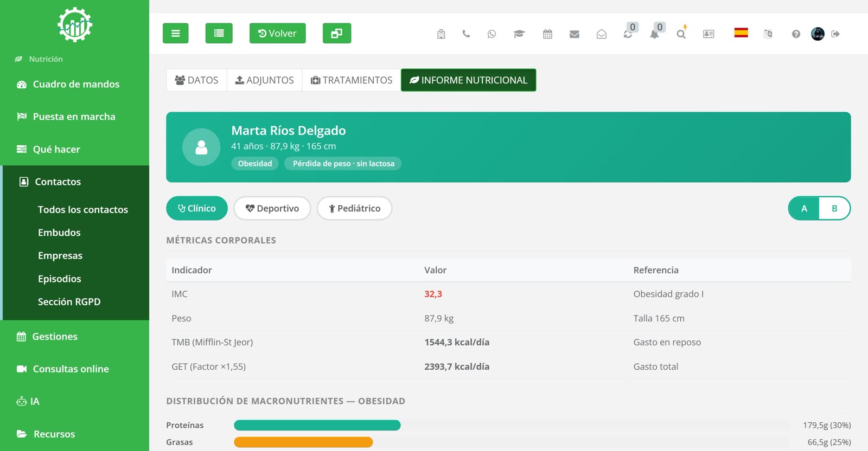
Task: Open the list view button
Action: coord(219,33)
